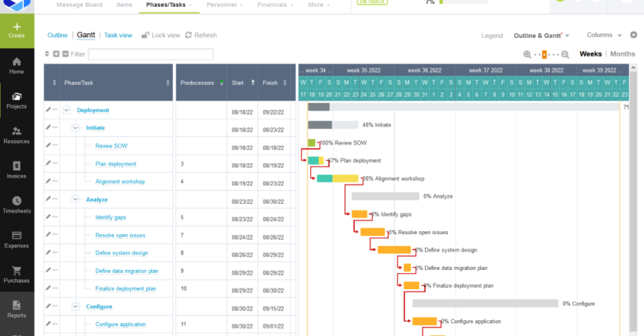Viewport: 644px width, 336px height.
Task: Collapse the Initiate phase
Action: (x=75, y=128)
